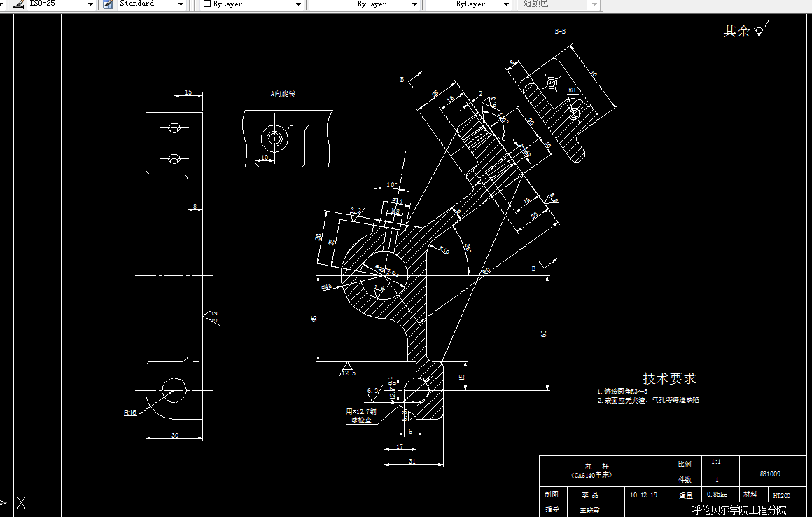Image resolution: width=812 pixels, height=517 pixels.
Task: Select the 杠杆 part name in title block
Action: 597,467
